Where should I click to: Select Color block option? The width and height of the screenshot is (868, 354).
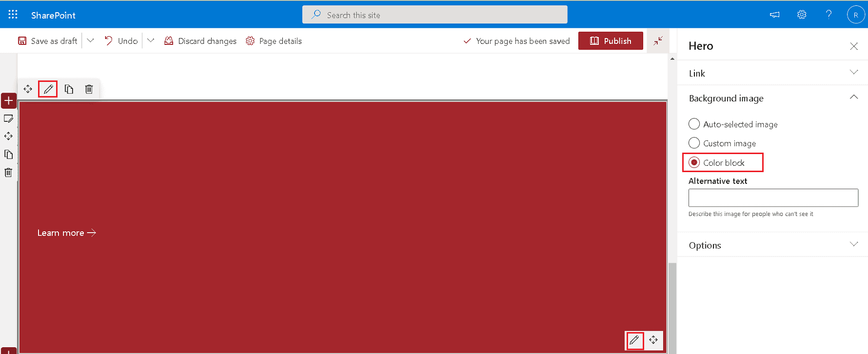[717, 162]
